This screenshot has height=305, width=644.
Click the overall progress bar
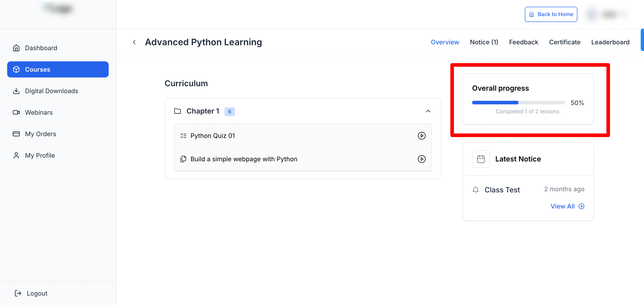click(518, 103)
